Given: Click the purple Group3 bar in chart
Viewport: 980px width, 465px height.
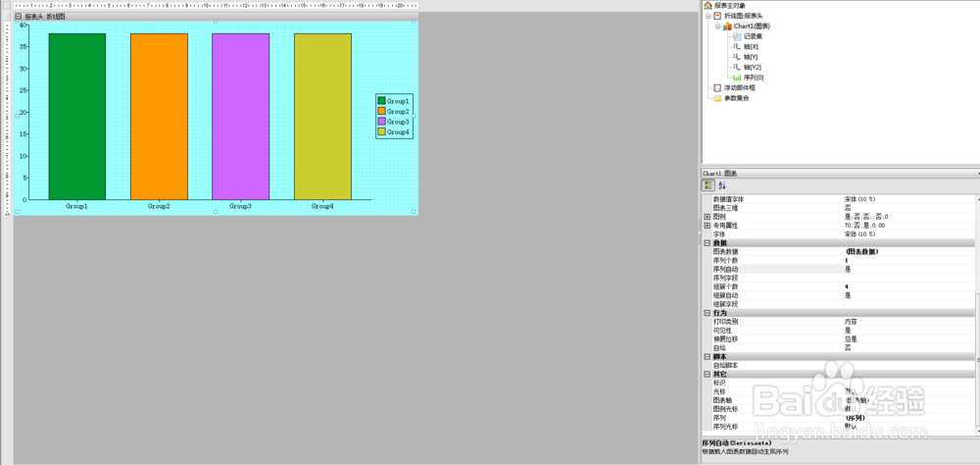Looking at the screenshot, I should tap(241, 117).
